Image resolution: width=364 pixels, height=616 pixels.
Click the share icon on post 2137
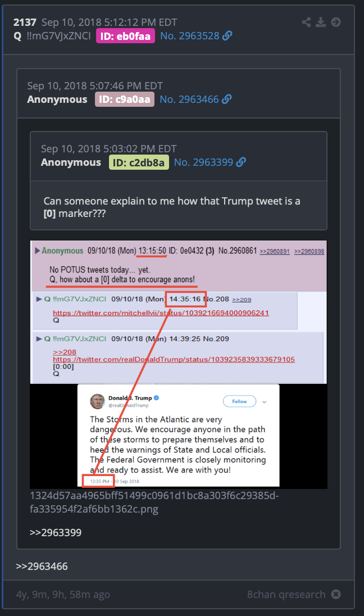pyautogui.click(x=306, y=22)
